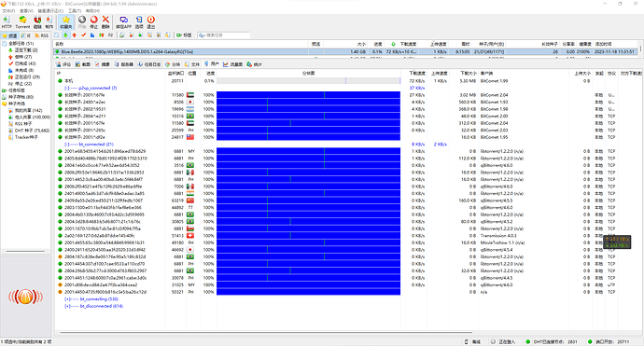Image resolution: width=644 pixels, height=346 pixels.
Task: Click horizontal scrollbar under the peer list
Action: tap(266, 332)
